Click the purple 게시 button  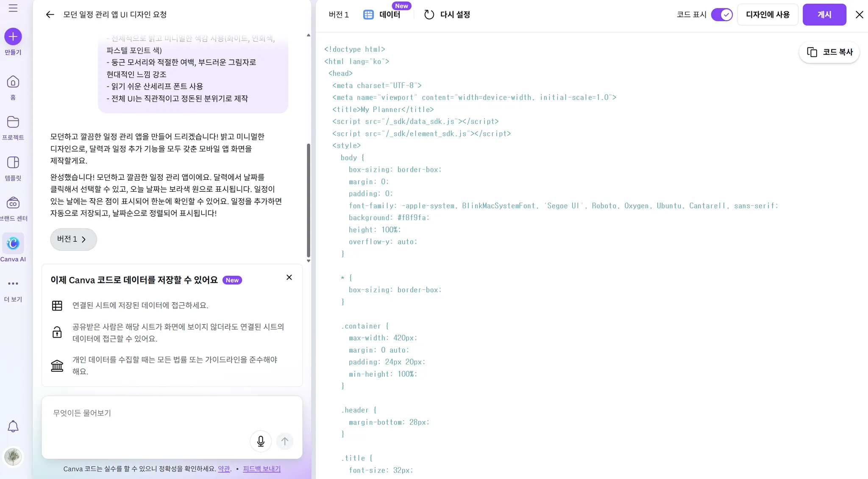(824, 14)
